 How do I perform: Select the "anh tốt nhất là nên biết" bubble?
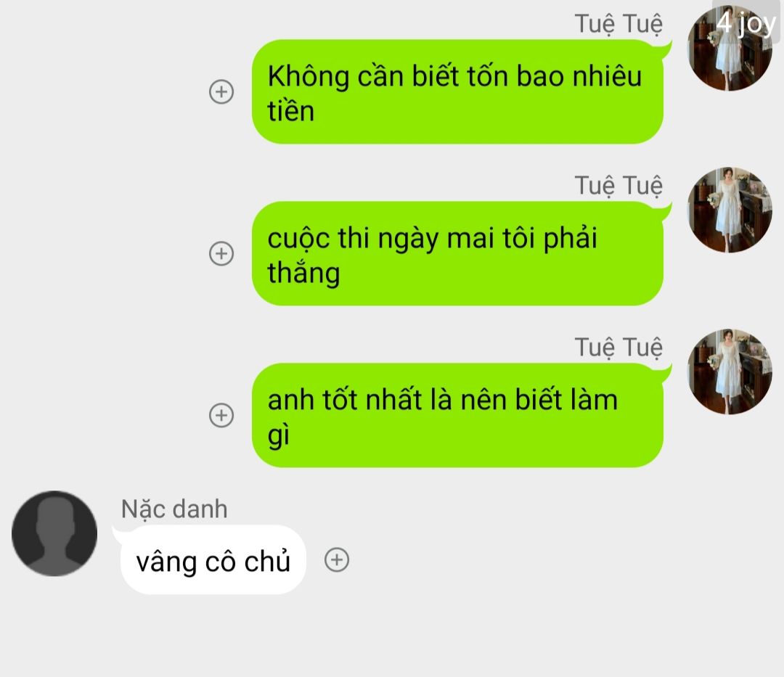[457, 415]
